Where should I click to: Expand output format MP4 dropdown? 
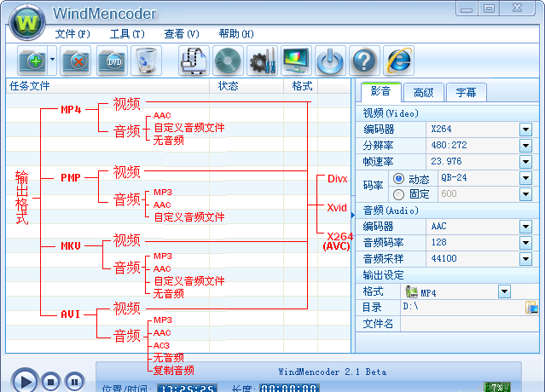point(504,291)
